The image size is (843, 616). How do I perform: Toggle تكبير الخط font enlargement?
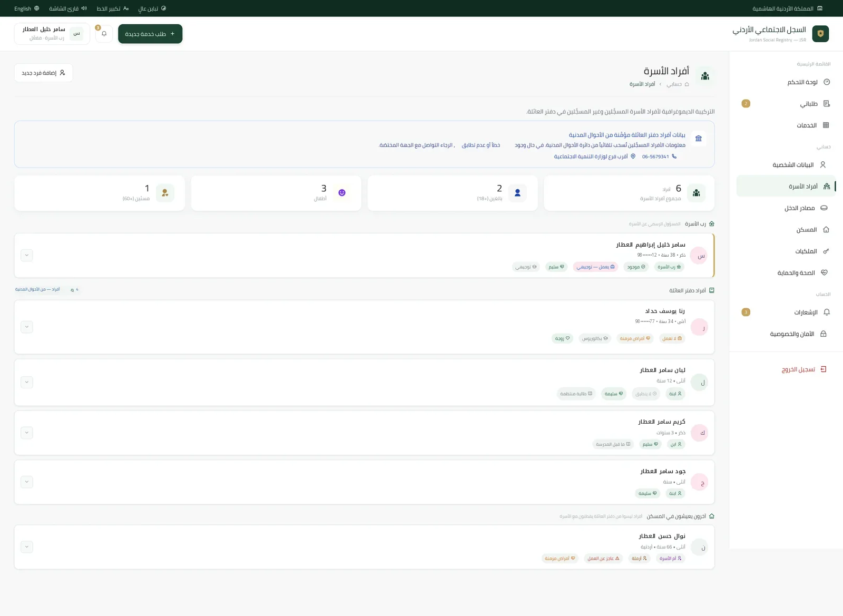(112, 8)
